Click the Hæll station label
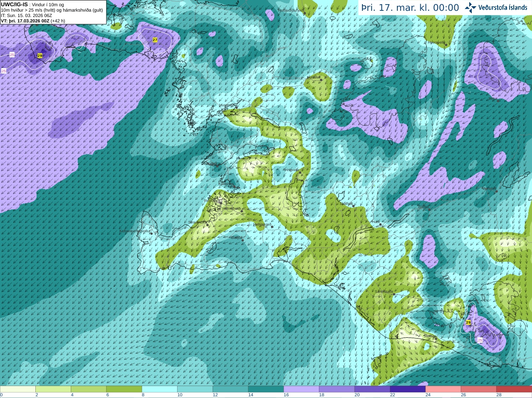 [376, 222]
